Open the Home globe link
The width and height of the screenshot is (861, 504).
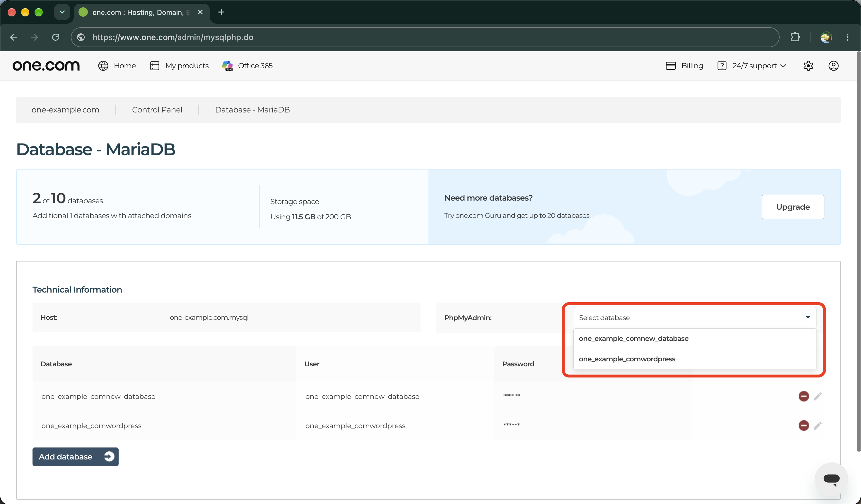[x=117, y=66]
